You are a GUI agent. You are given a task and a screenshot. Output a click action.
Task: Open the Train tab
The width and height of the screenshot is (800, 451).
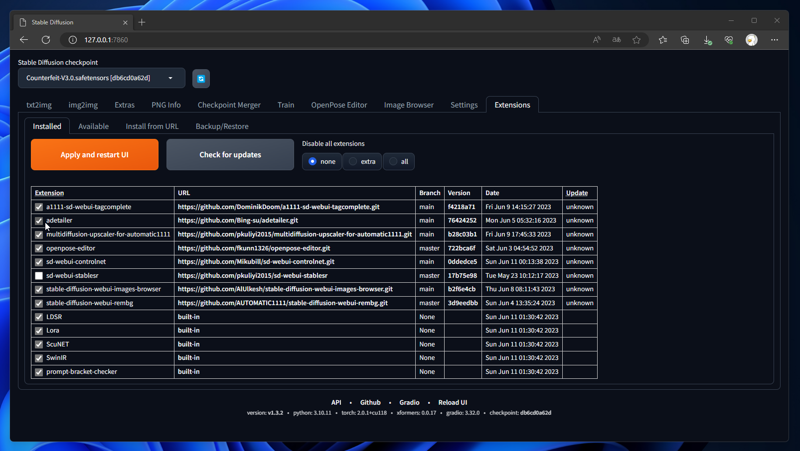tap(286, 105)
